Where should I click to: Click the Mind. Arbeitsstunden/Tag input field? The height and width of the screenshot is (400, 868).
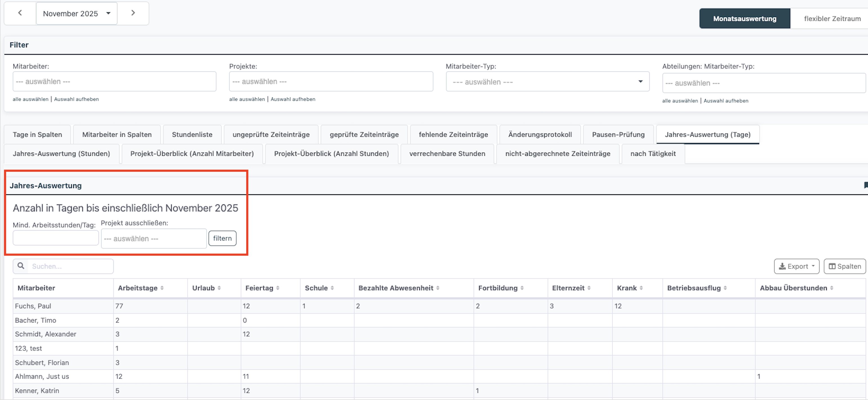pos(55,238)
